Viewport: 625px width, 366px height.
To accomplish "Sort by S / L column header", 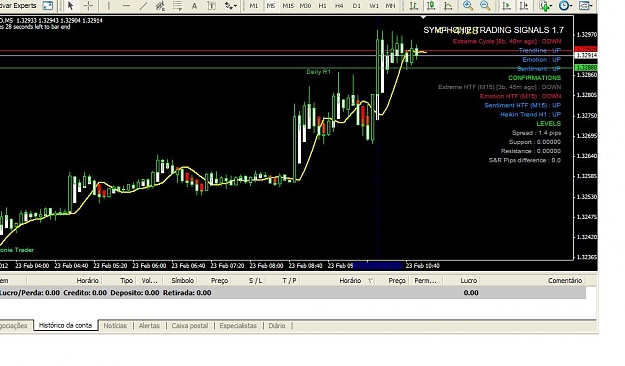I will [x=256, y=281].
